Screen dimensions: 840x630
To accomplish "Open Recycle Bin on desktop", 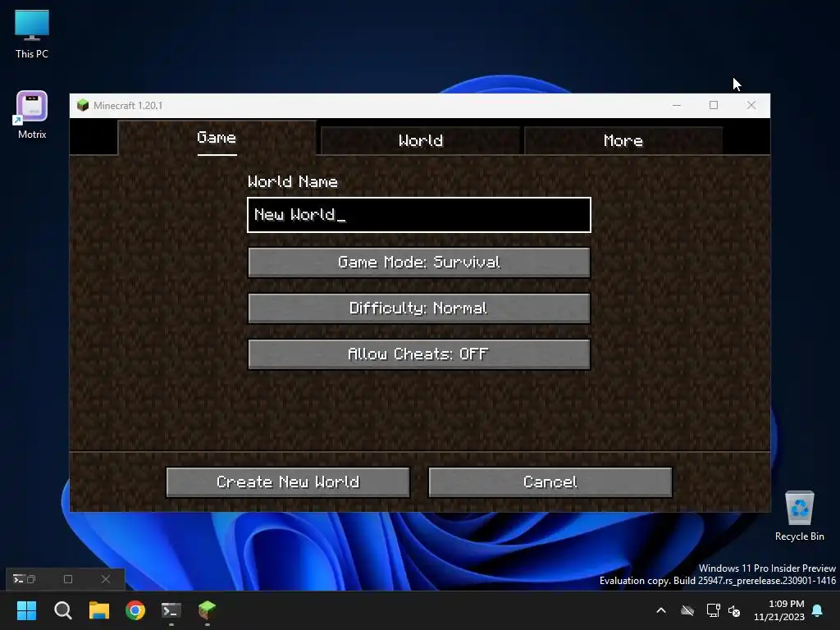I will (x=799, y=516).
